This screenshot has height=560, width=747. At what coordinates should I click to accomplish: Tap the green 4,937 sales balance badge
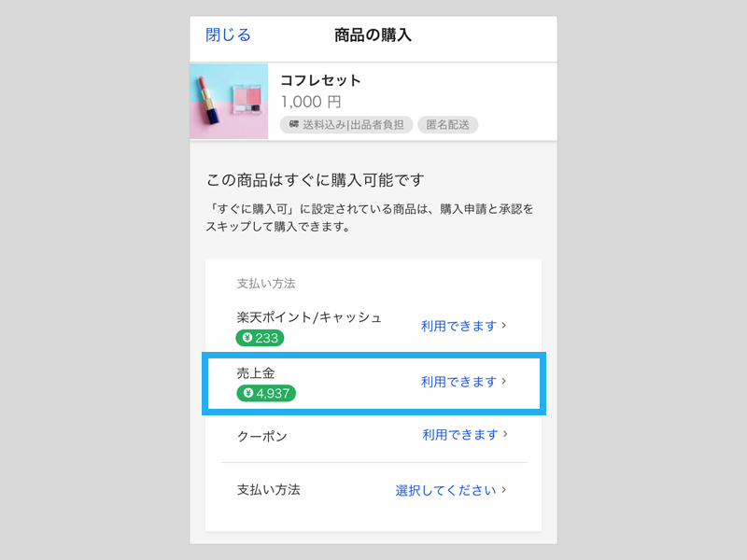267,394
